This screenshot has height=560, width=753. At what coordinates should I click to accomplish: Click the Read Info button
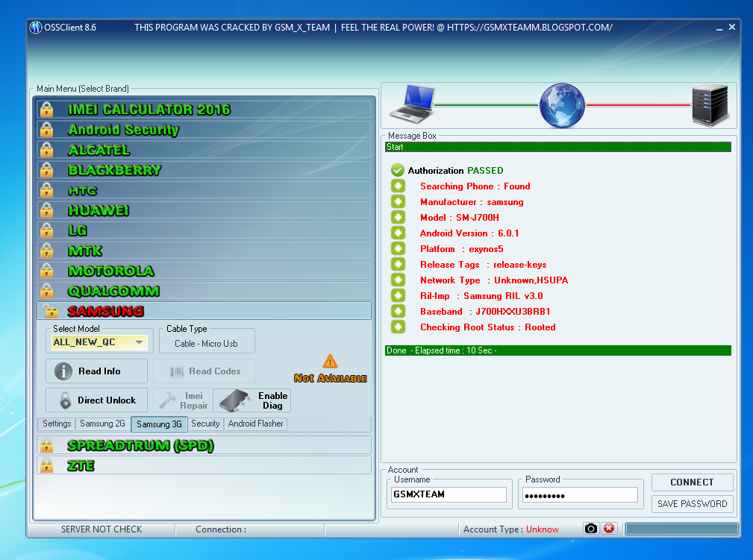(96, 371)
